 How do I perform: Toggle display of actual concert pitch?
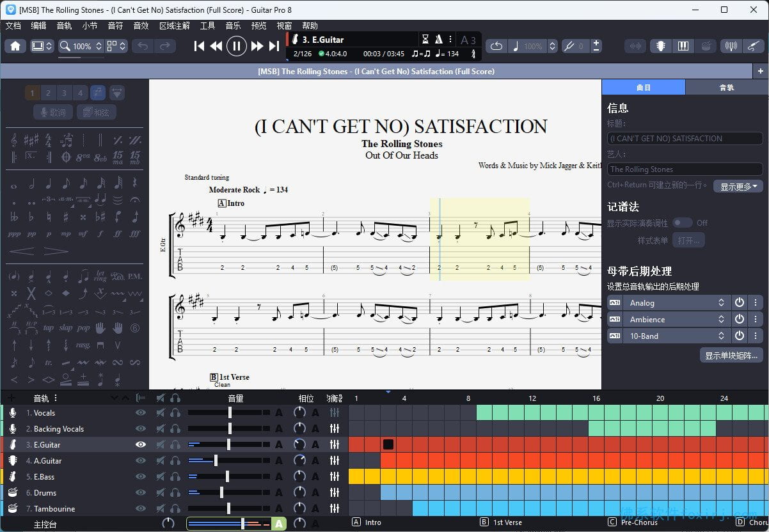coord(683,223)
